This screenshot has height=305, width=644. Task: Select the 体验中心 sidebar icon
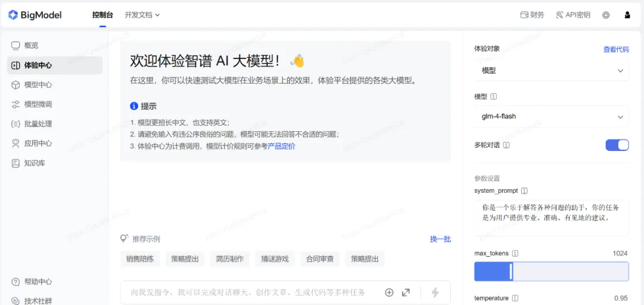(x=16, y=66)
